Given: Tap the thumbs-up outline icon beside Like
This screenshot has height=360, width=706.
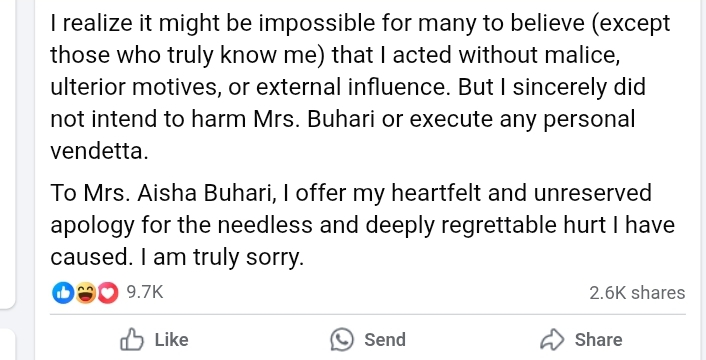Looking at the screenshot, I should [x=132, y=339].
